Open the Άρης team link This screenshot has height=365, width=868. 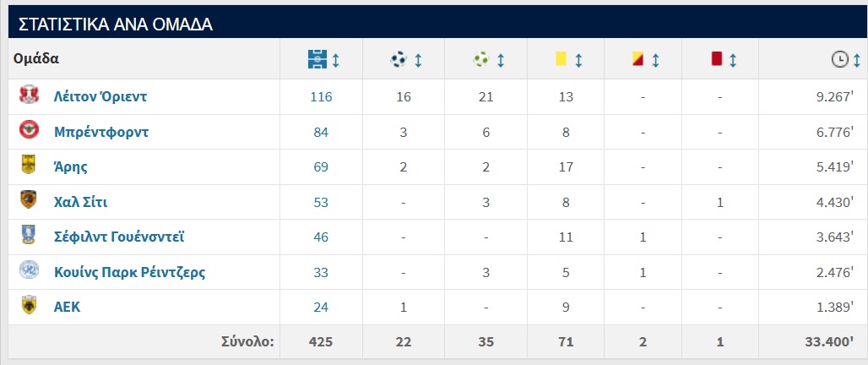pos(70,166)
